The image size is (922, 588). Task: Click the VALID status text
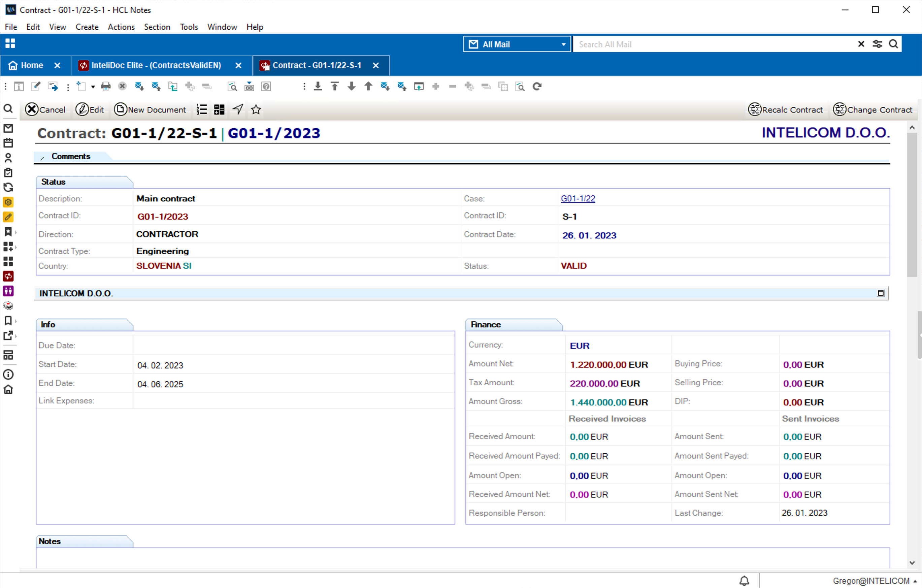click(x=573, y=266)
